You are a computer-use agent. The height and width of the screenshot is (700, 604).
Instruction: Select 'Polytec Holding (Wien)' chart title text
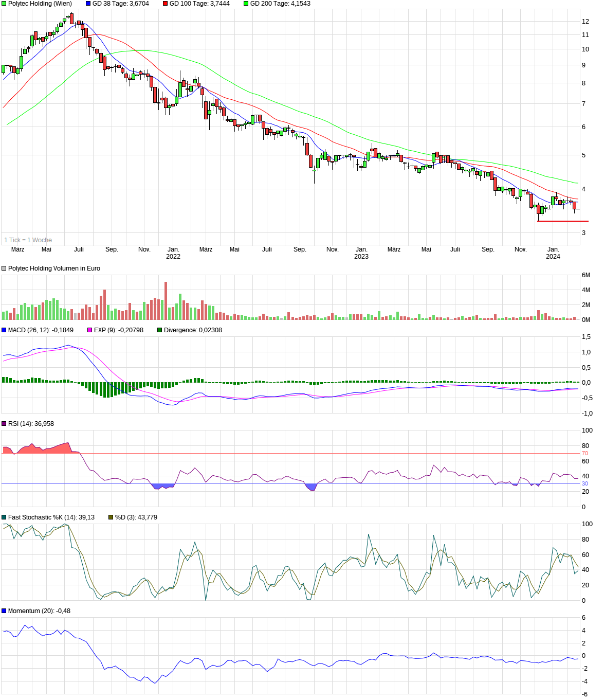pyautogui.click(x=40, y=4)
